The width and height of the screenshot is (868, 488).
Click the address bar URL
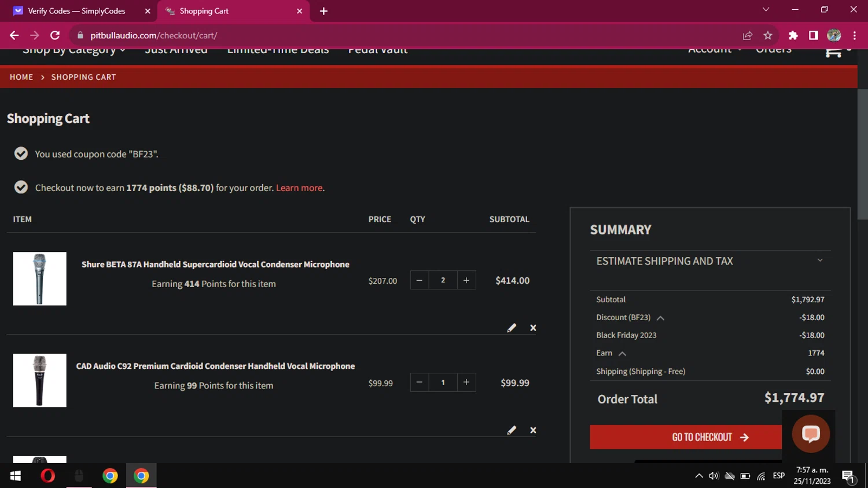[154, 35]
